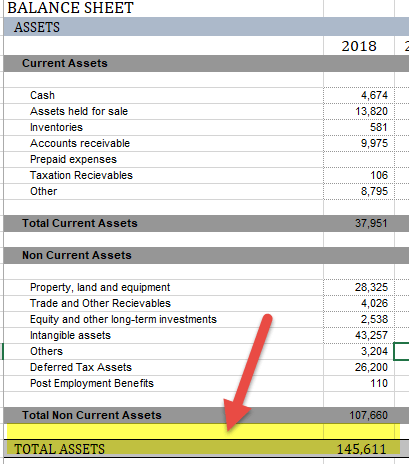
Task: Select the Accounts receivable label
Action: pos(80,143)
